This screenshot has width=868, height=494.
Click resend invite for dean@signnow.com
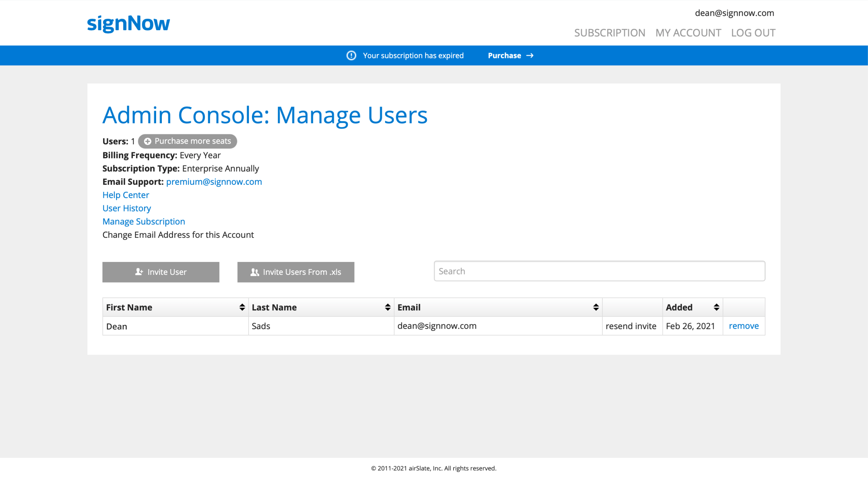[x=631, y=326]
